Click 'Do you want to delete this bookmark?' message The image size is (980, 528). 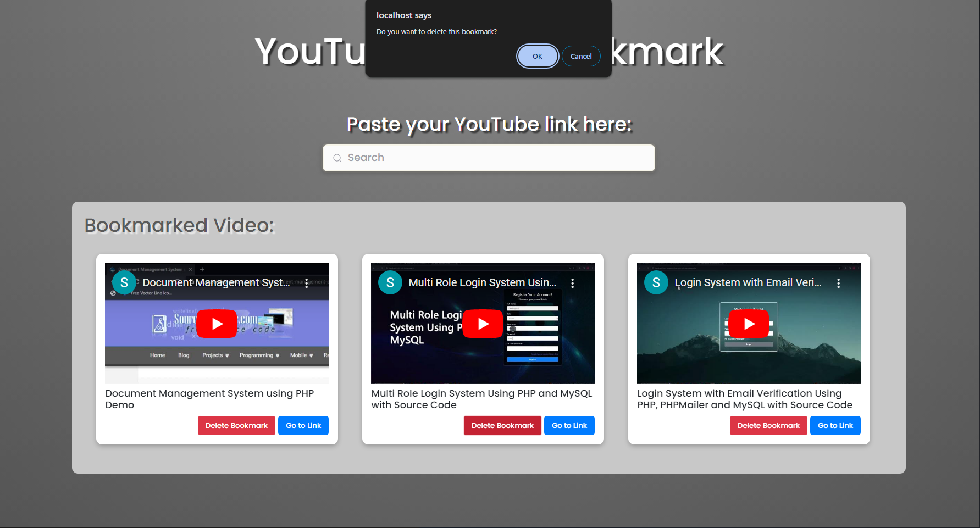436,32
